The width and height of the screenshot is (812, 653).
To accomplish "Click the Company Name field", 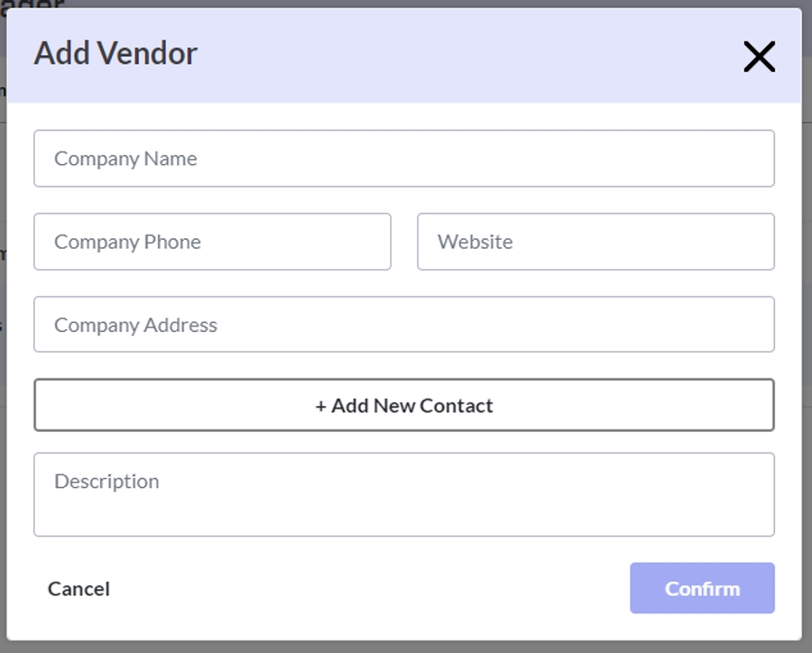I will click(x=403, y=159).
